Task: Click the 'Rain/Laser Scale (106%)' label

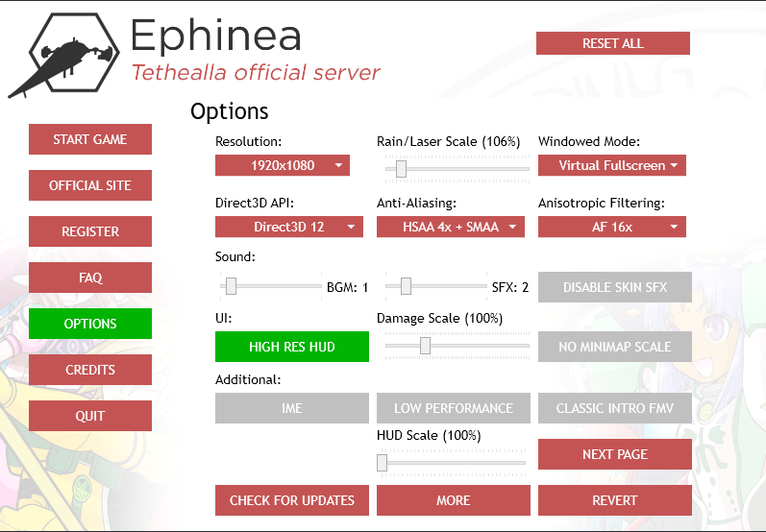Action: (449, 141)
